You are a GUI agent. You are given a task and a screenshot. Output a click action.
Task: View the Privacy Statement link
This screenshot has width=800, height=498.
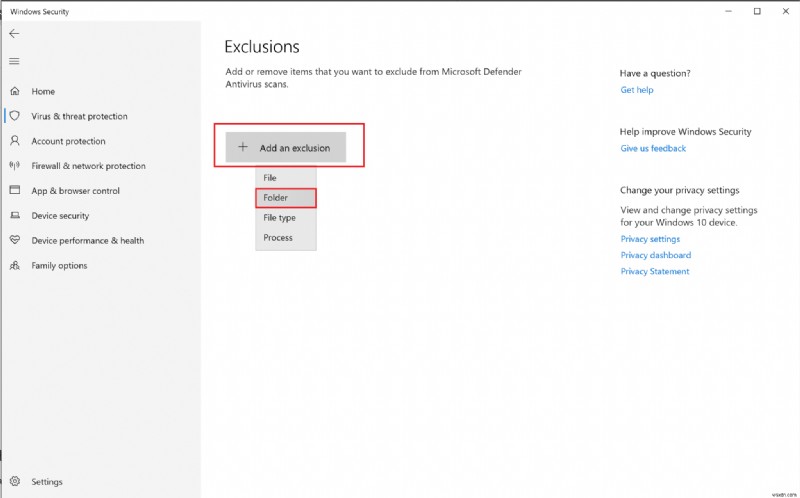pos(655,271)
